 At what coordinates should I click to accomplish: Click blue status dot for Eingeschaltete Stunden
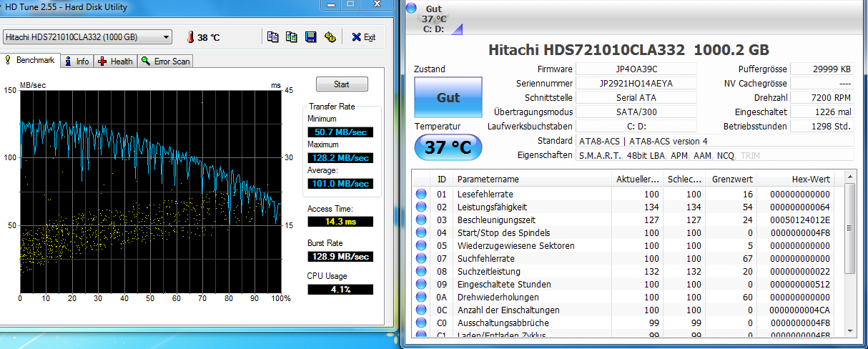pyautogui.click(x=421, y=284)
